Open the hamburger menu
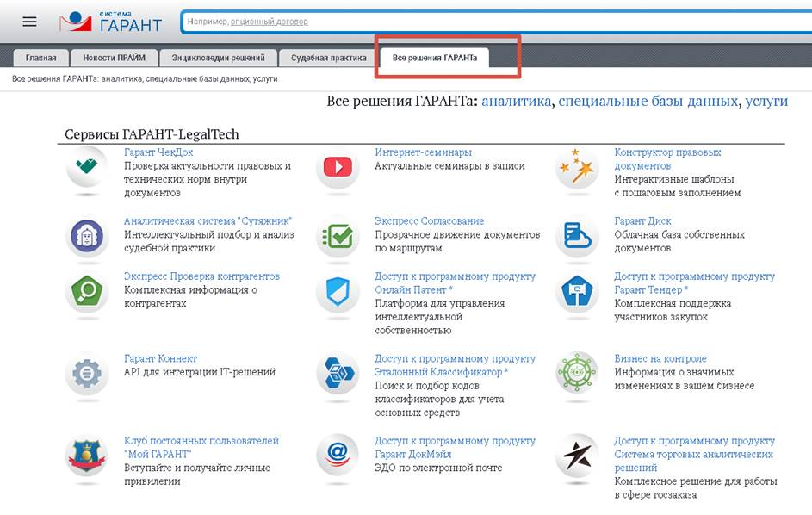812x515 pixels. (29, 22)
